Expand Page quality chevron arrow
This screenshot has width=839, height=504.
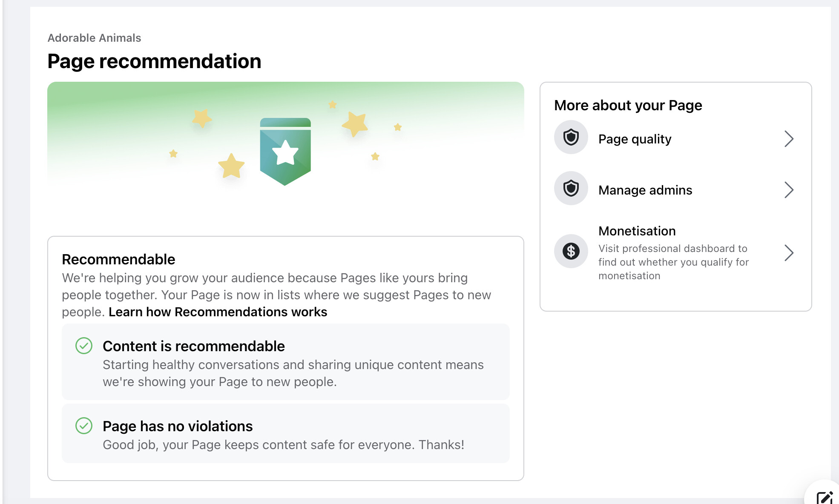pyautogui.click(x=789, y=139)
